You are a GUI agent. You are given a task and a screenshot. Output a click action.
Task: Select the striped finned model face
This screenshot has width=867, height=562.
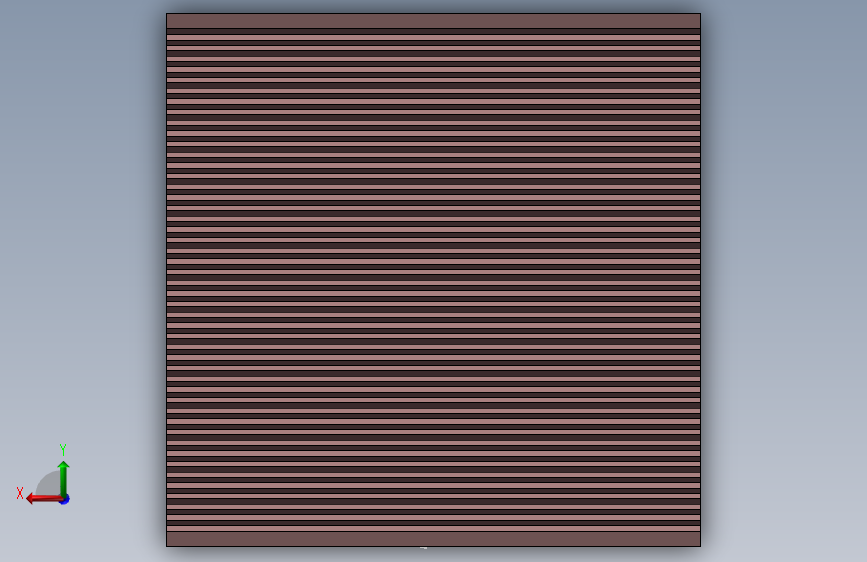[434, 280]
